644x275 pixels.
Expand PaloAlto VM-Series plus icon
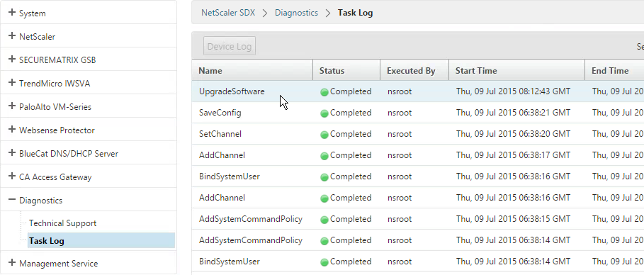coord(12,106)
